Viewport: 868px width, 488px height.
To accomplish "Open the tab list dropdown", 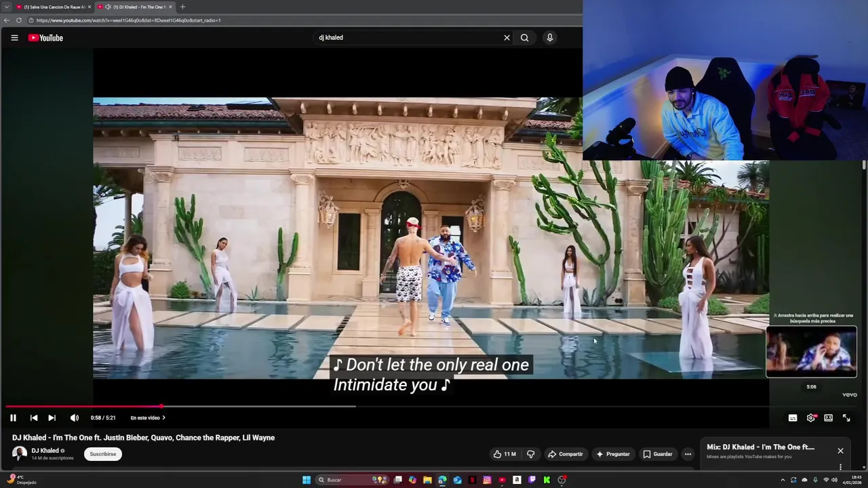I will click(7, 7).
